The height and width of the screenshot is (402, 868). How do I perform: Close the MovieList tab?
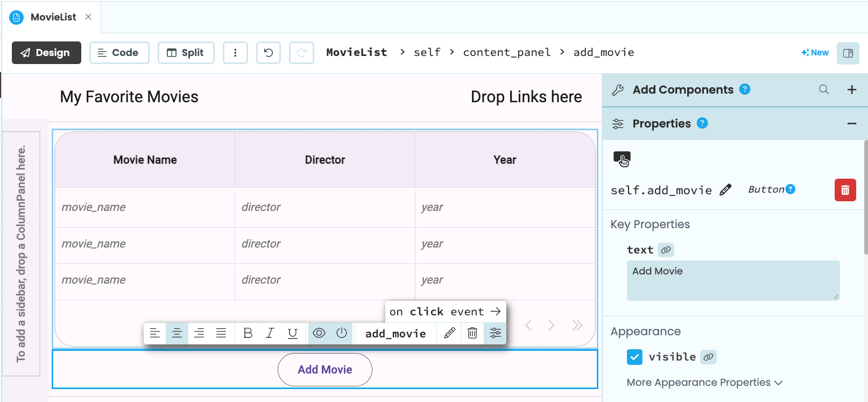click(x=88, y=17)
